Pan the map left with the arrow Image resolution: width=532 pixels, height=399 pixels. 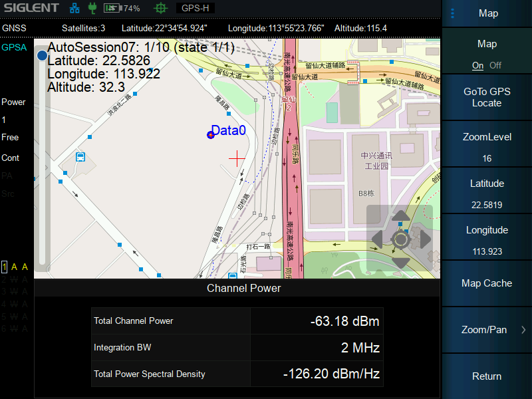377,239
